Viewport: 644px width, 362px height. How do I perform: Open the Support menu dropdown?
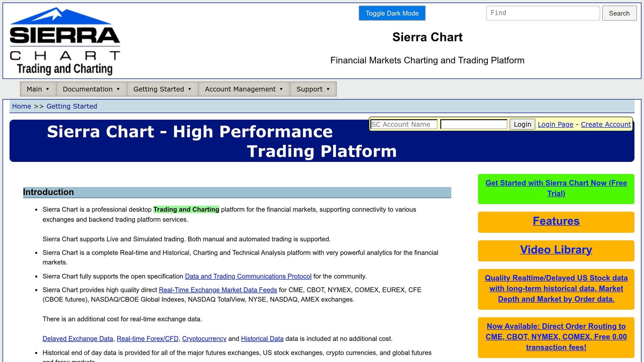click(x=313, y=89)
